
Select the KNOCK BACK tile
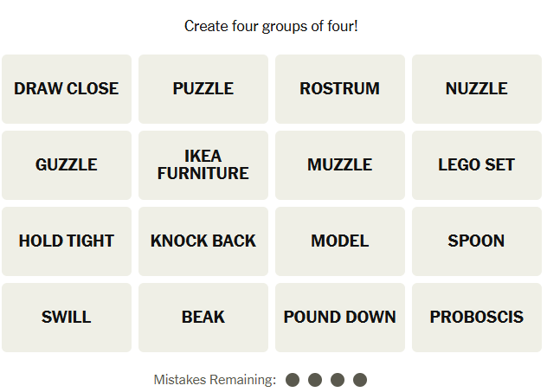[203, 241]
